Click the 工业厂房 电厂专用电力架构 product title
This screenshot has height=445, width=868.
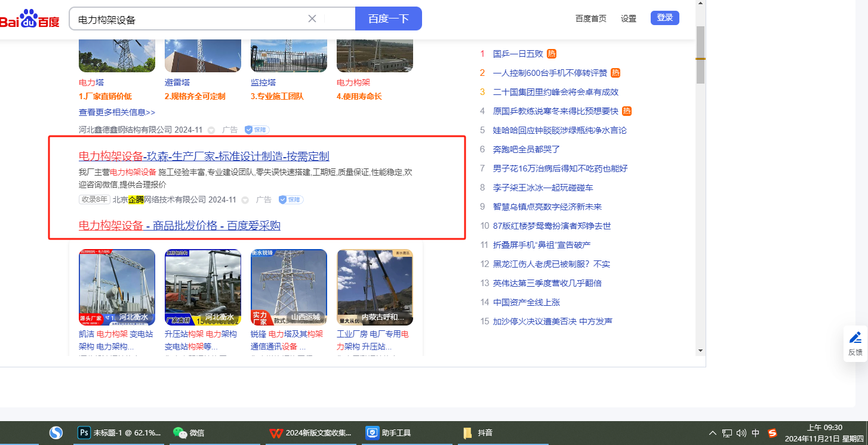[373, 340]
